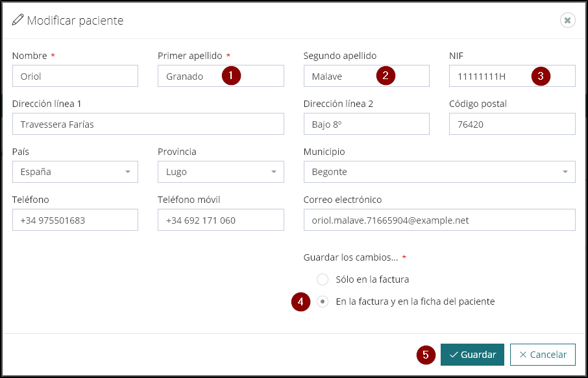Image resolution: width=588 pixels, height=378 pixels.
Task: Open the Municipio dropdown showing Begonte
Action: click(439, 172)
